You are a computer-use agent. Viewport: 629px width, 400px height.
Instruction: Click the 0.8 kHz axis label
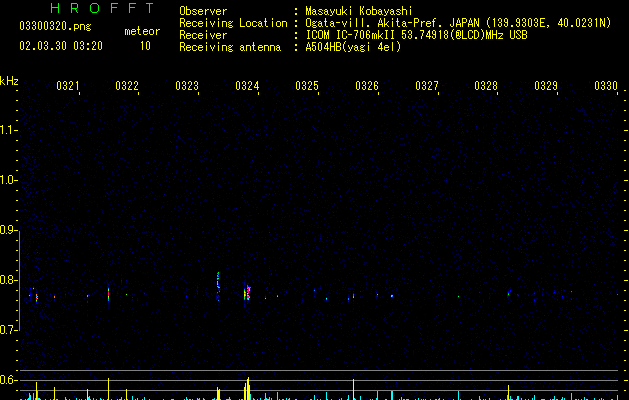8,280
